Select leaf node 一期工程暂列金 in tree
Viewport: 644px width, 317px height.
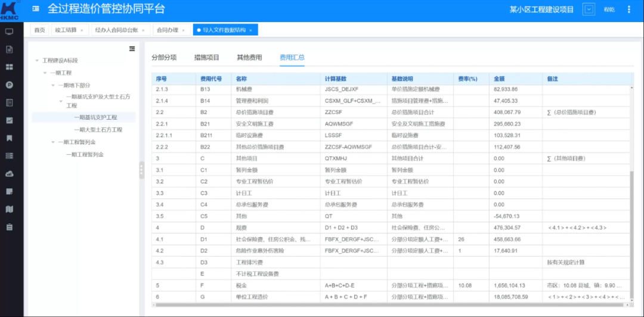click(x=85, y=155)
